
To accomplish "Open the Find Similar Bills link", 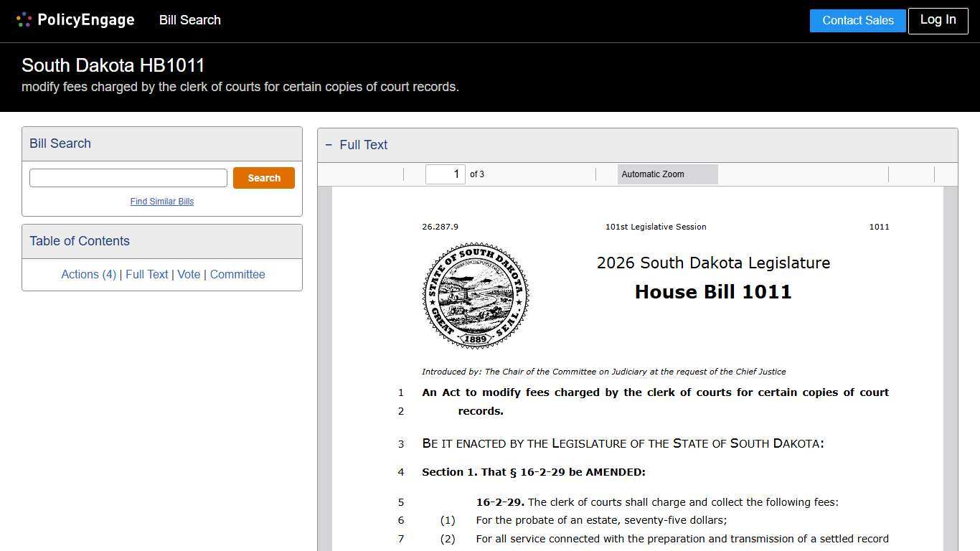I will 162,202.
